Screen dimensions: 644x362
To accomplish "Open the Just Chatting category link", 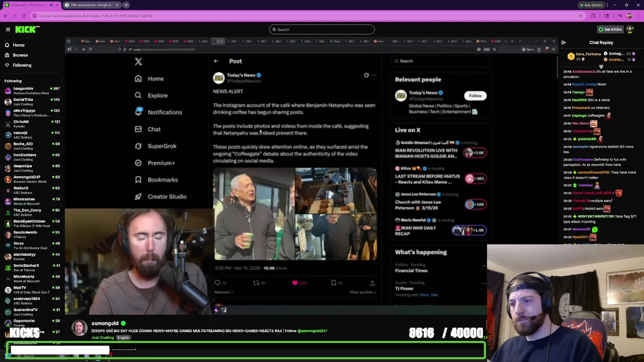I will pyautogui.click(x=102, y=338).
